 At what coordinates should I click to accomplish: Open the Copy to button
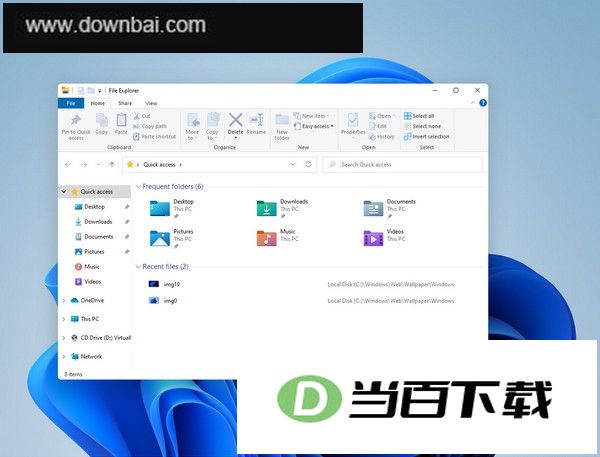pyautogui.click(x=212, y=127)
